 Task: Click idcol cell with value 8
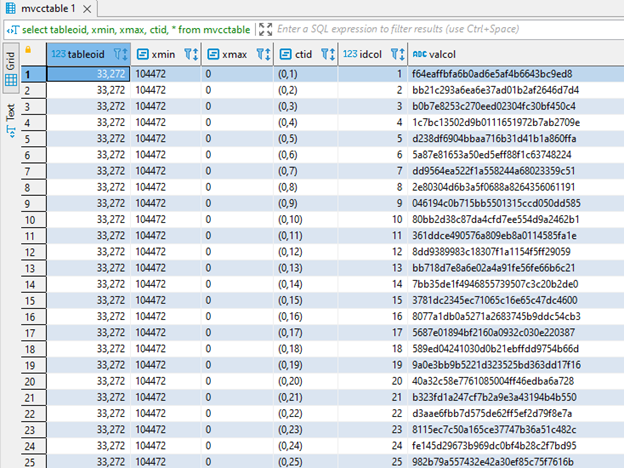point(372,187)
